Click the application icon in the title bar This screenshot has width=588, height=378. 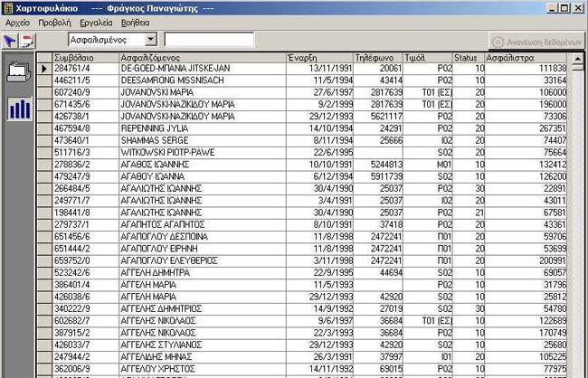(7, 7)
